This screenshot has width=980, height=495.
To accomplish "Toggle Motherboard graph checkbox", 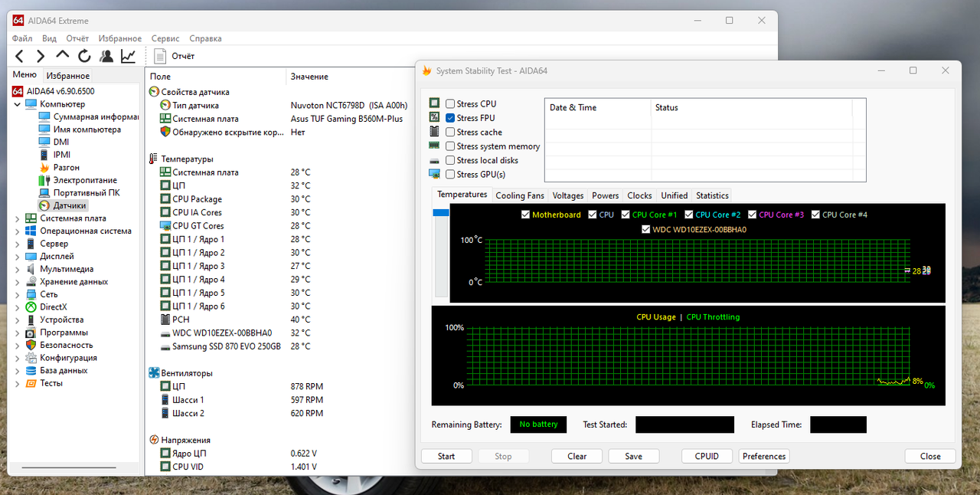I will 525,215.
